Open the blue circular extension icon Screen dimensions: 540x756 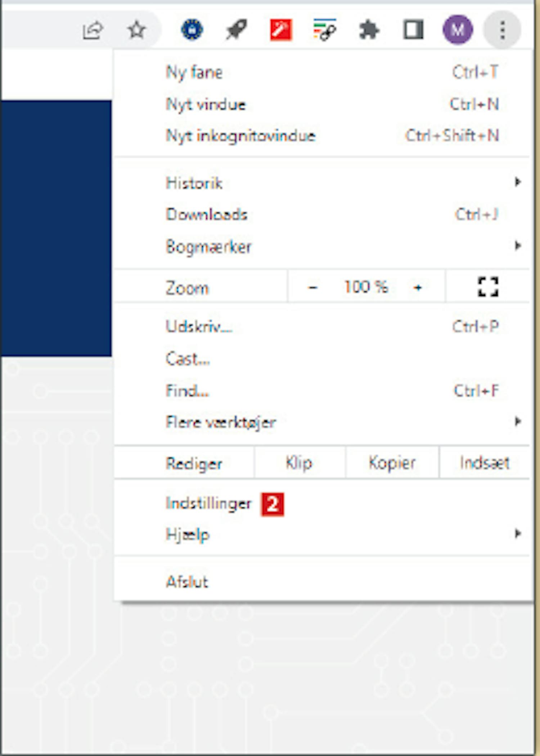pos(192,30)
